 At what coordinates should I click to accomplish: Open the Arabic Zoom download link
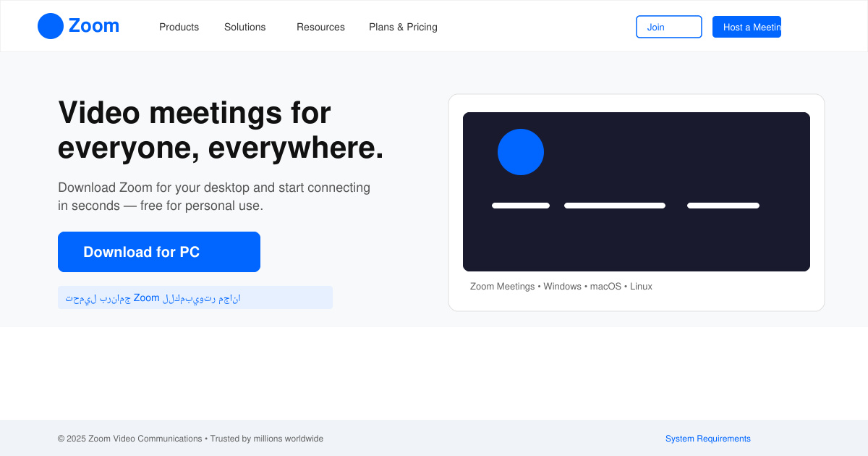(195, 297)
